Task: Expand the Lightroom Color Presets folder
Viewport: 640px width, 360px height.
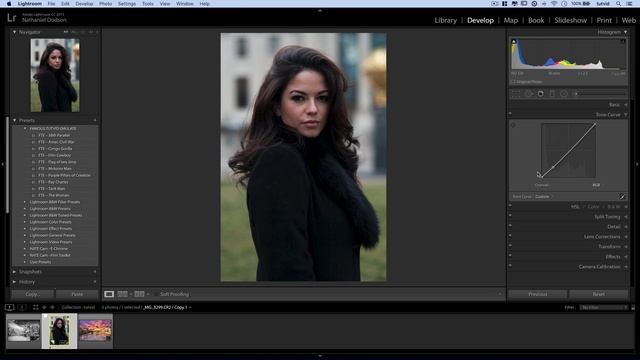Action: tap(25, 222)
